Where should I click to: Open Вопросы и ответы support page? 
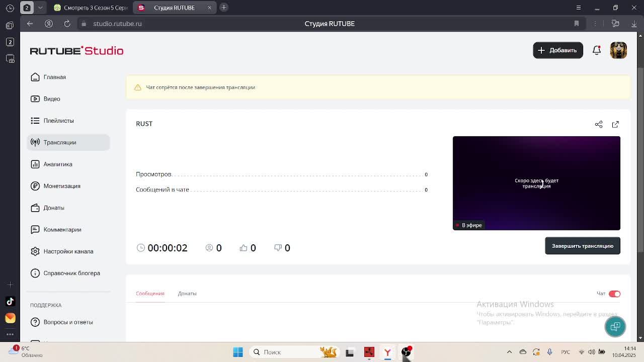pos(68,322)
